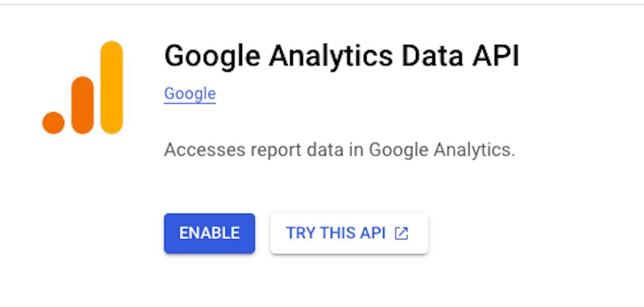This screenshot has width=644, height=307.
Task: Click the small orange dot in the Analytics logo
Action: point(53,122)
